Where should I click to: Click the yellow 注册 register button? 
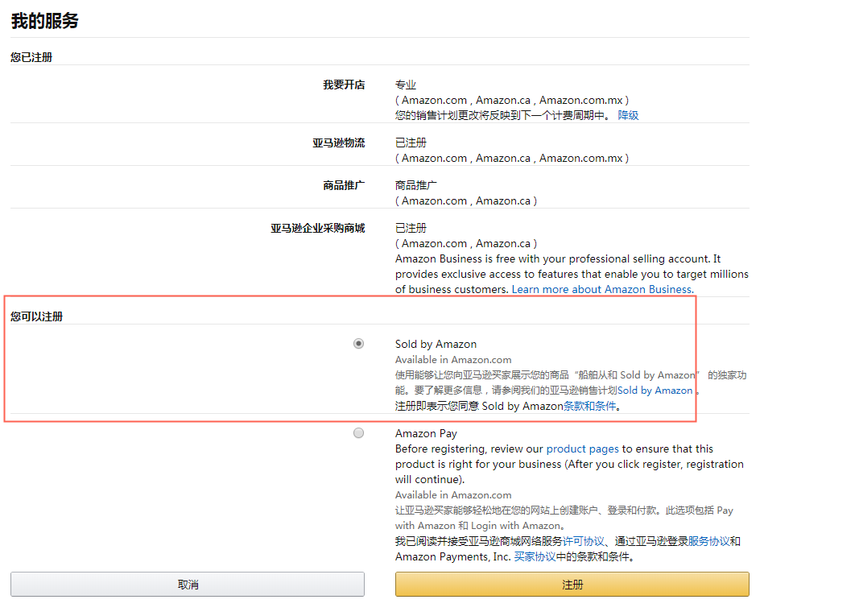[572, 585]
